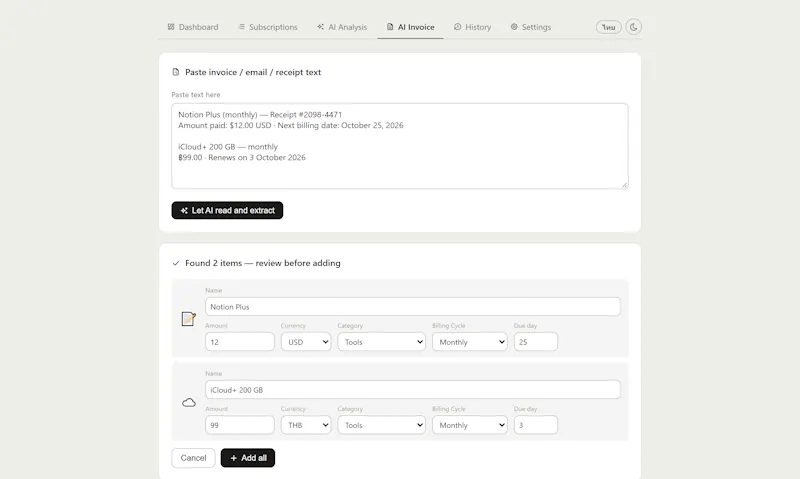Open the Notion Plus Monthly billing cycle dropdown

pos(470,342)
